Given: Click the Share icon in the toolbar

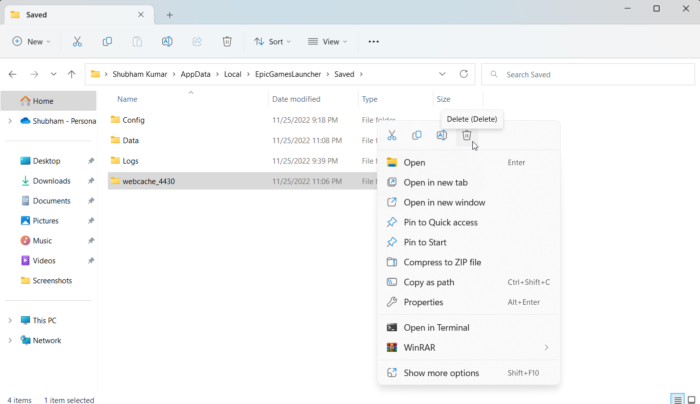Looking at the screenshot, I should click(197, 42).
